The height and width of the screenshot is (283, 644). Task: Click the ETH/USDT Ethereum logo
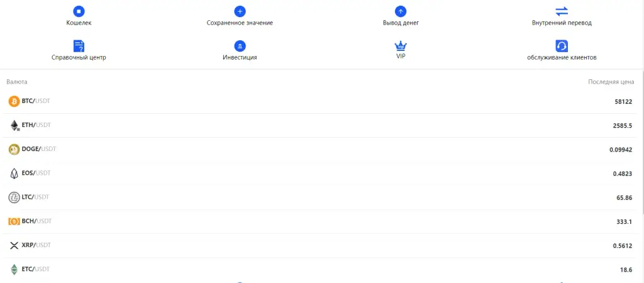(14, 125)
